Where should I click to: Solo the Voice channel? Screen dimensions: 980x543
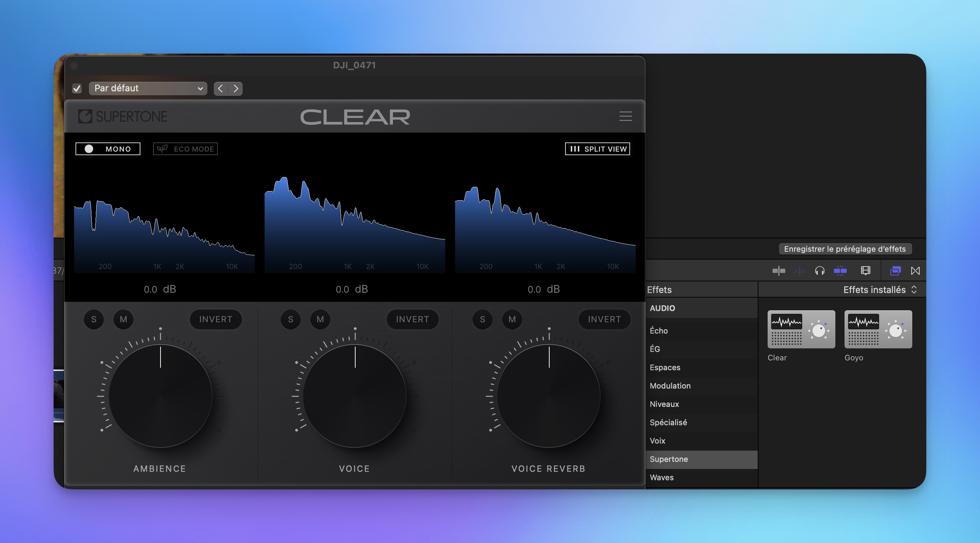[291, 319]
